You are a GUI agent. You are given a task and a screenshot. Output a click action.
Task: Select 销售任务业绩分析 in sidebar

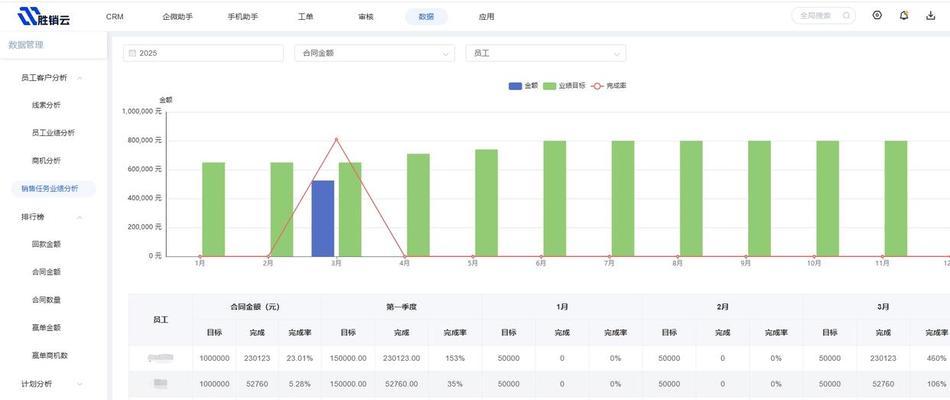click(x=53, y=188)
